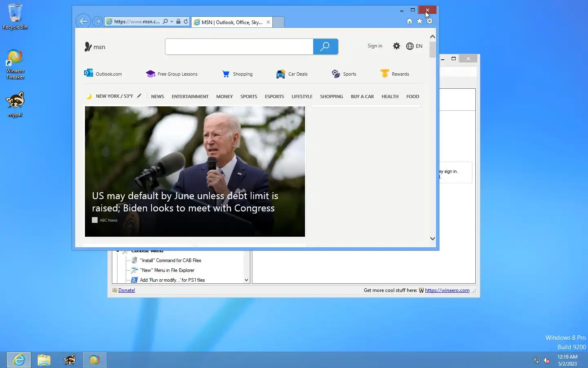Viewport: 588px width, 368px height.
Task: Select "New" Menu in File Explorer tree item
Action: [167, 270]
